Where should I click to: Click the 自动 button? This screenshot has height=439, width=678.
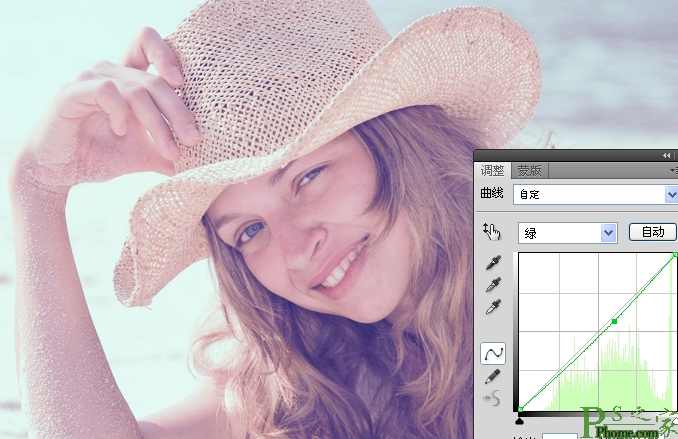pos(653,232)
